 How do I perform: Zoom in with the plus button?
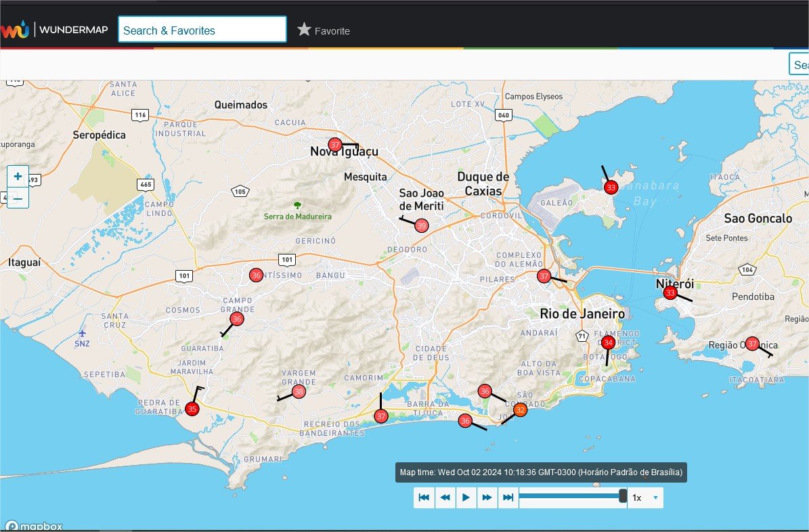pos(18,177)
